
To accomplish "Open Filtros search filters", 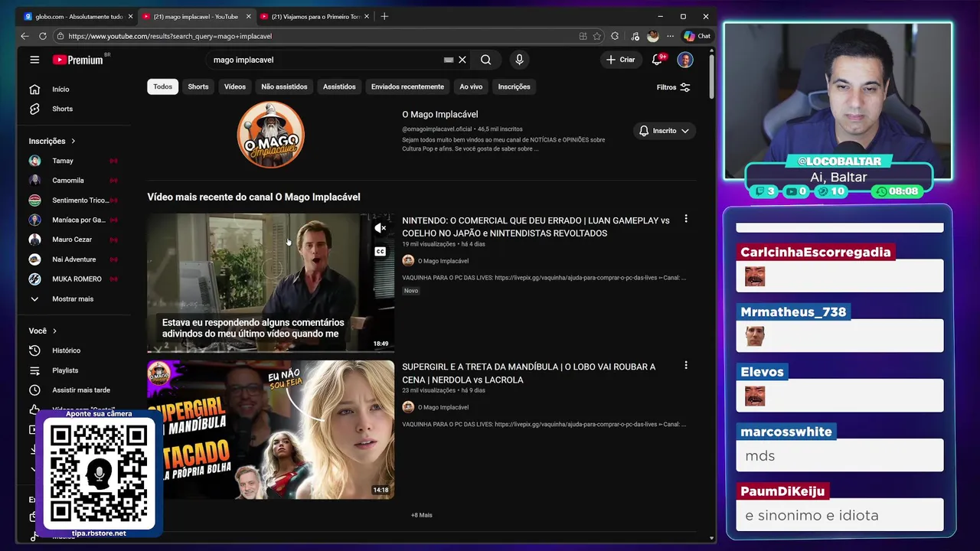I will click(674, 87).
